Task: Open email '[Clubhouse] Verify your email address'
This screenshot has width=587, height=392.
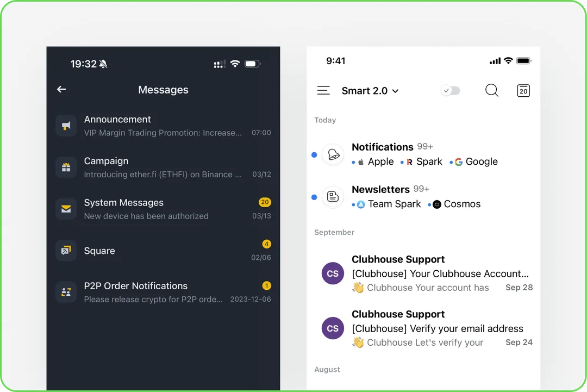Action: 437,328
